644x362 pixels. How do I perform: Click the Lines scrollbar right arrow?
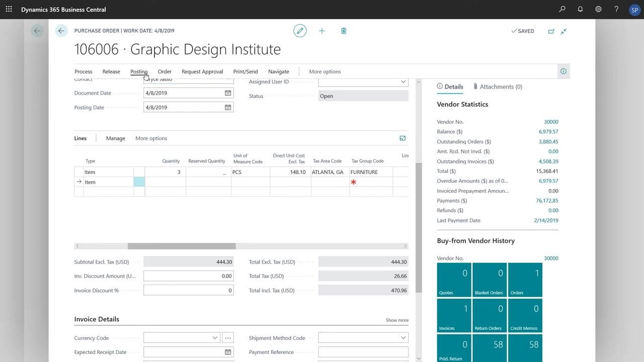[x=405, y=246]
